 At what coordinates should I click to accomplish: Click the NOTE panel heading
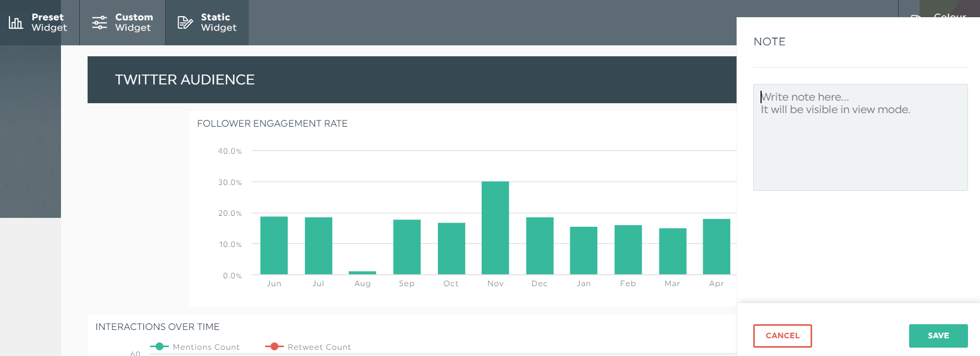769,42
